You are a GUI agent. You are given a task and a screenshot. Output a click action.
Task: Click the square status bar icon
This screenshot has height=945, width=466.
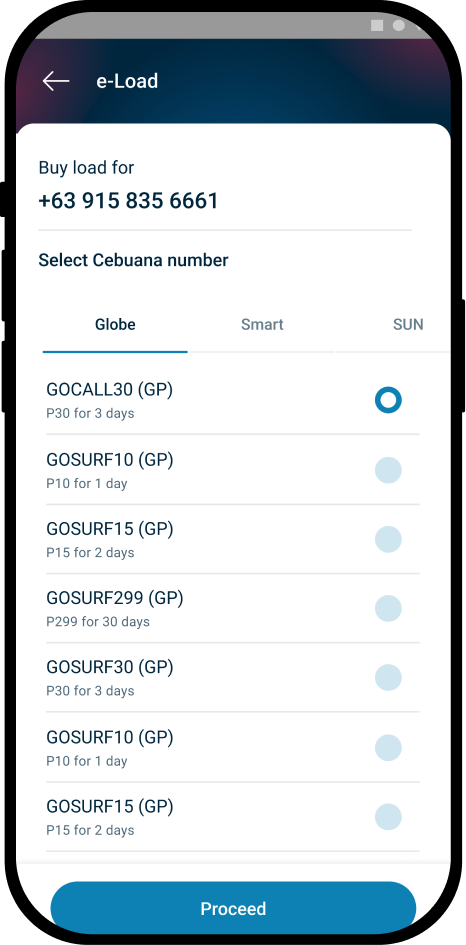(377, 25)
